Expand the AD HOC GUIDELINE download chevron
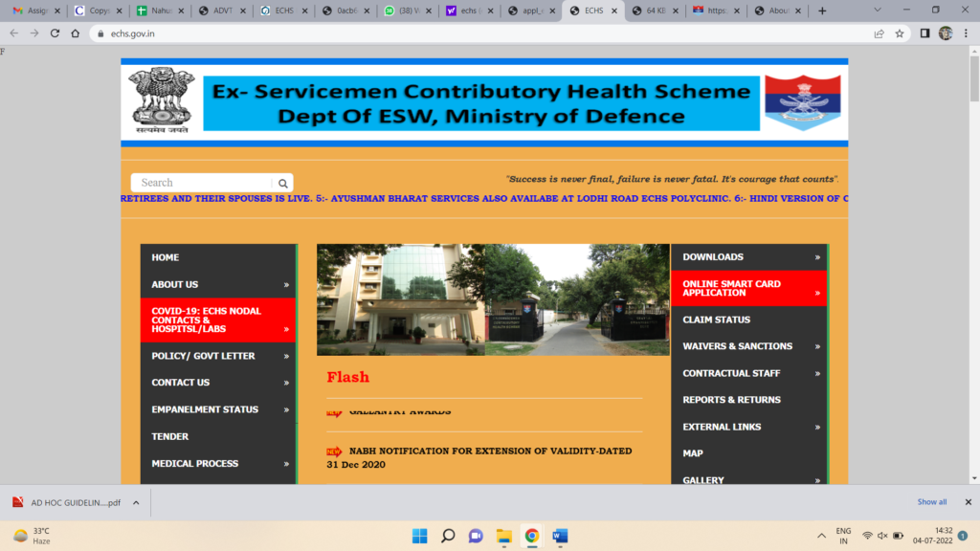Image resolution: width=980 pixels, height=551 pixels. point(135,501)
